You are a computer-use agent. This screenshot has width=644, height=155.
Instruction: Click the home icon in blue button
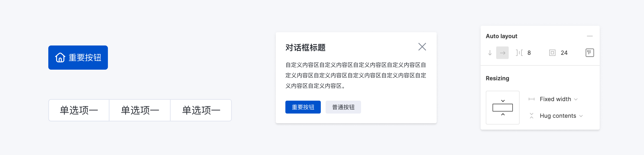[x=60, y=58]
